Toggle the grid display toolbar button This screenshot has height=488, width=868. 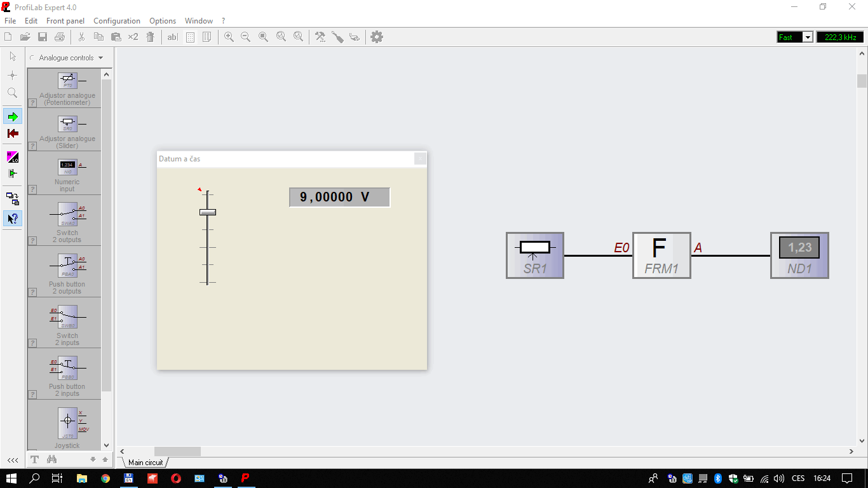(x=190, y=37)
